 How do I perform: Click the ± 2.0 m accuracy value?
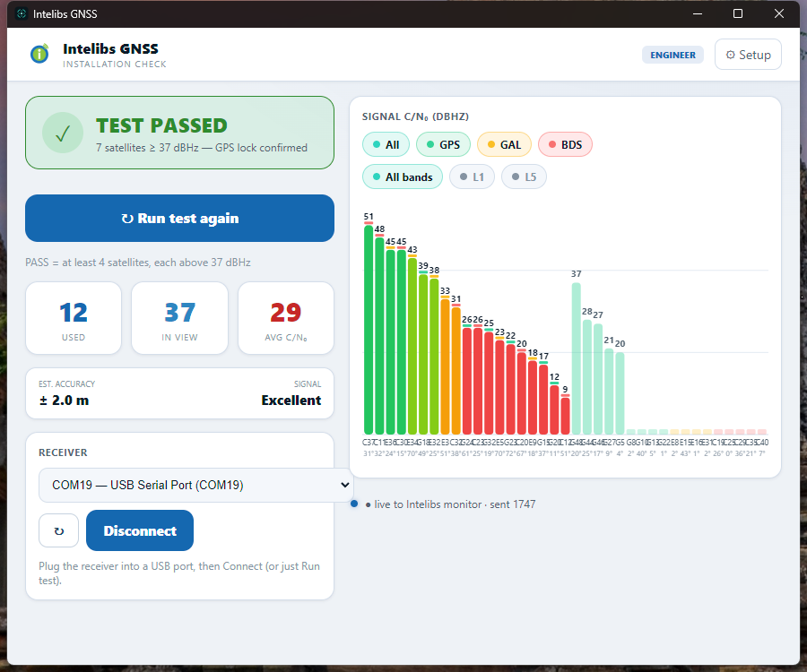pos(64,400)
